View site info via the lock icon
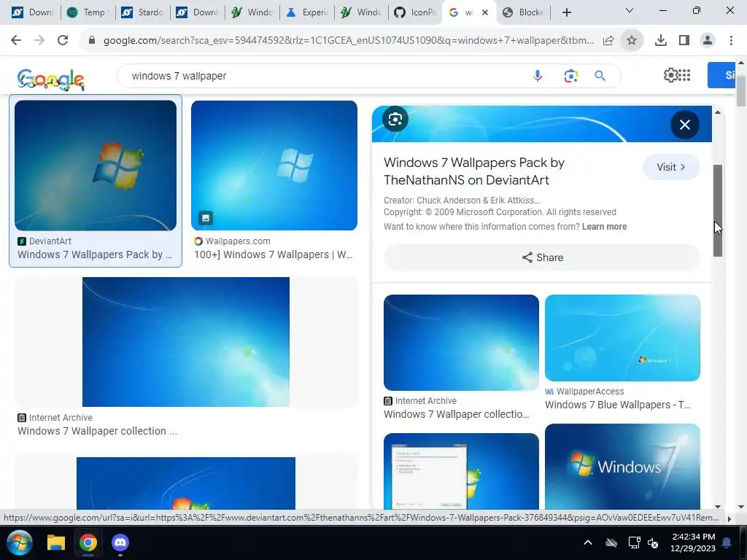This screenshot has height=560, width=747. pos(92,41)
